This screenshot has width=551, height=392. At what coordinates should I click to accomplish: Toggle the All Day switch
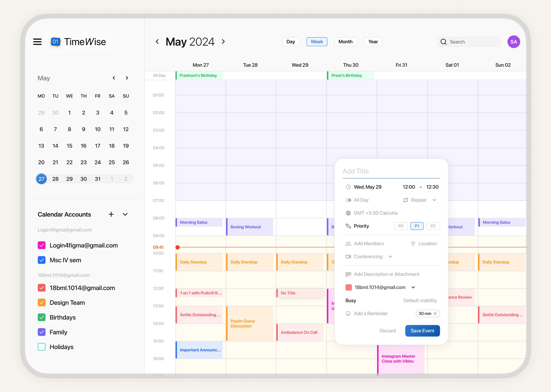348,200
